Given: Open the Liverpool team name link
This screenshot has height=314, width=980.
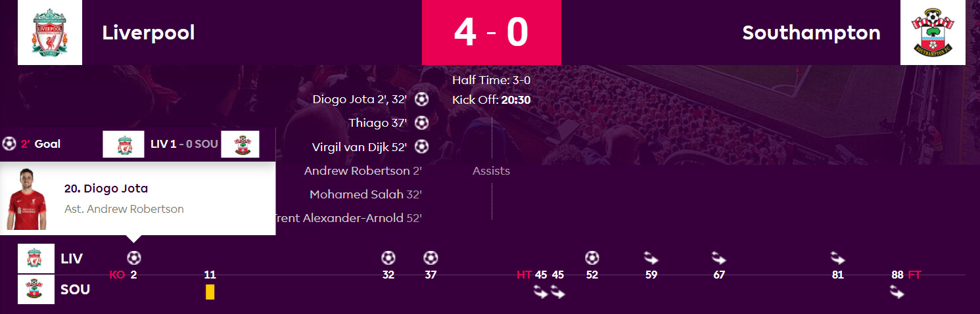Looking at the screenshot, I should coord(149,32).
